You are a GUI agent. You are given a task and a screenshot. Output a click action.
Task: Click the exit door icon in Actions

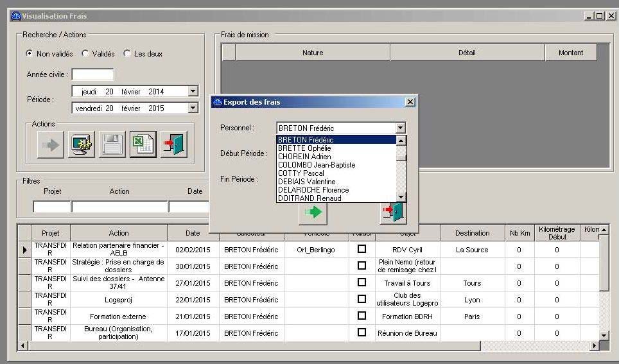pos(173,144)
